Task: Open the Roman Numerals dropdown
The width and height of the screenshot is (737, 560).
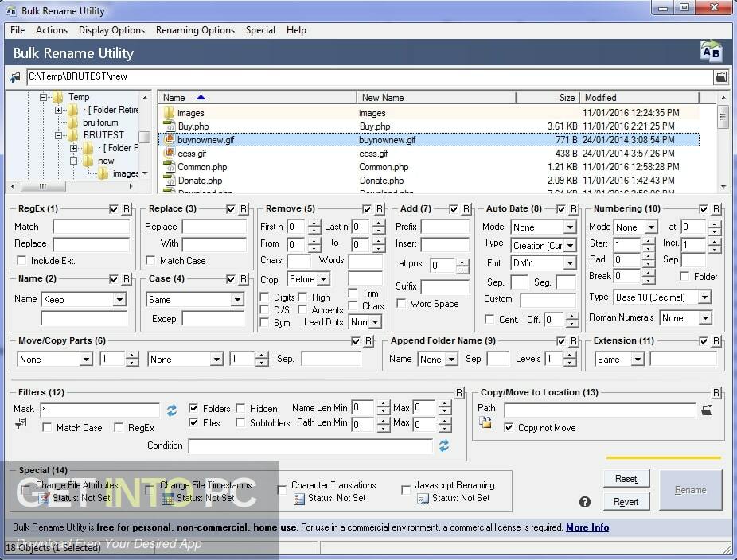Action: pyautogui.click(x=705, y=318)
